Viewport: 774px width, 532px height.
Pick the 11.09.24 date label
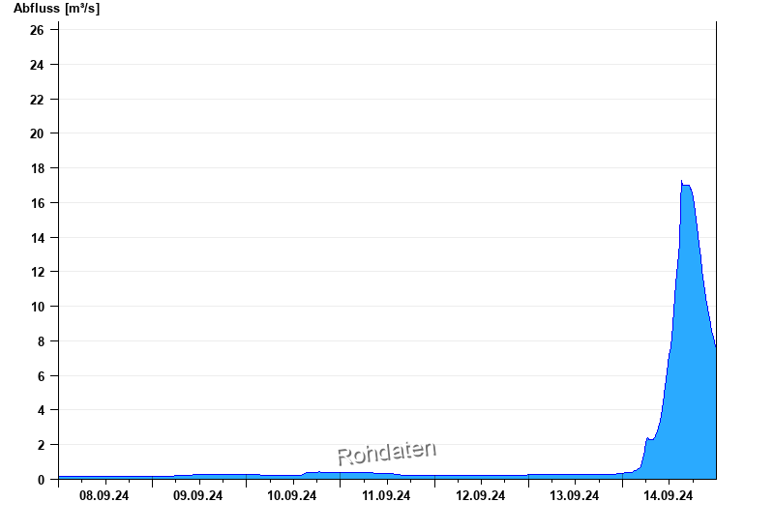pos(386,496)
